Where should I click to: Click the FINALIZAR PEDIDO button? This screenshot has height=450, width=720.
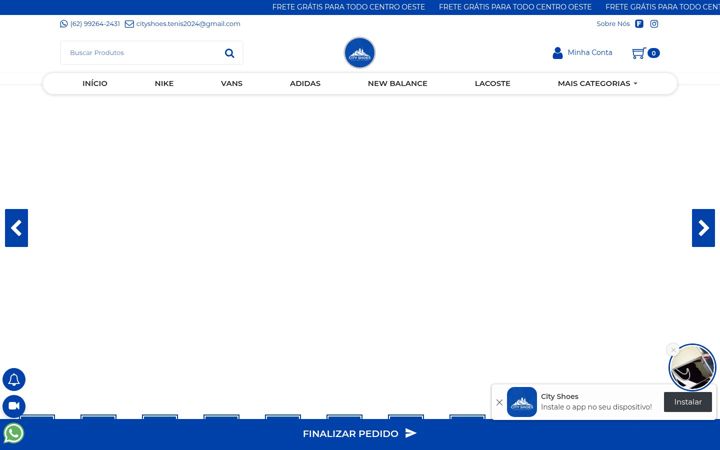360,433
